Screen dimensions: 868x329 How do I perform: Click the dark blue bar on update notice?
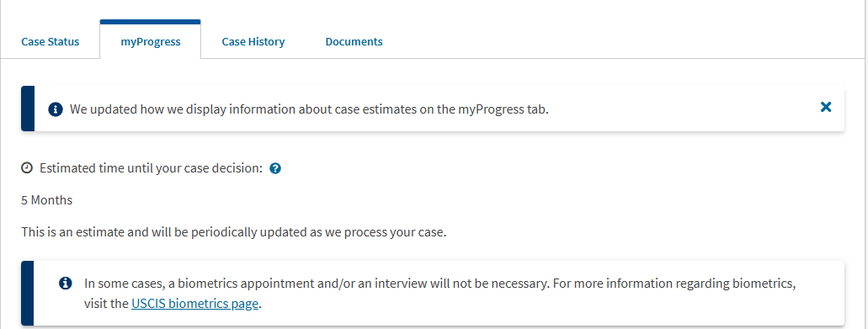coord(28,109)
